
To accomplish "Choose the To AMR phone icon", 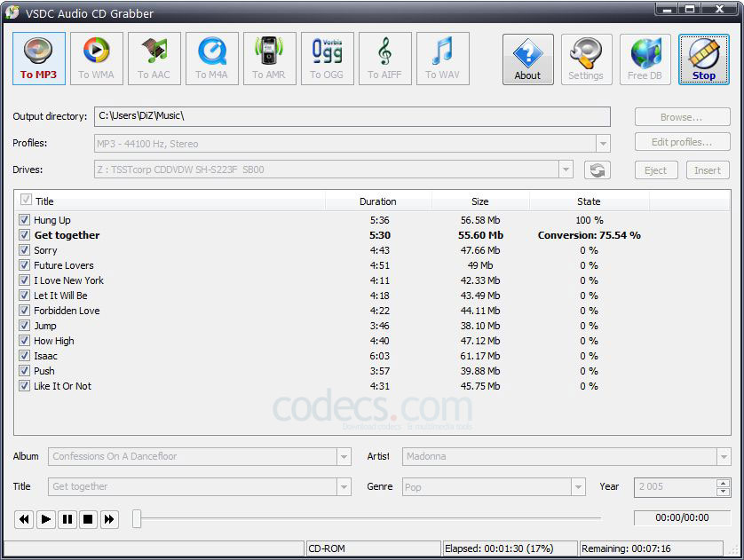I will pyautogui.click(x=270, y=59).
